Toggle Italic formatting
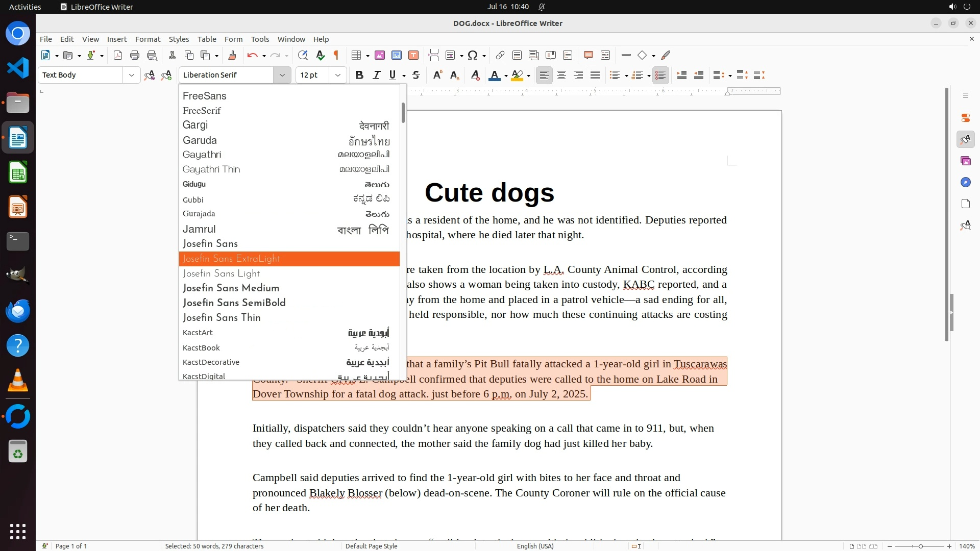 coord(376,75)
